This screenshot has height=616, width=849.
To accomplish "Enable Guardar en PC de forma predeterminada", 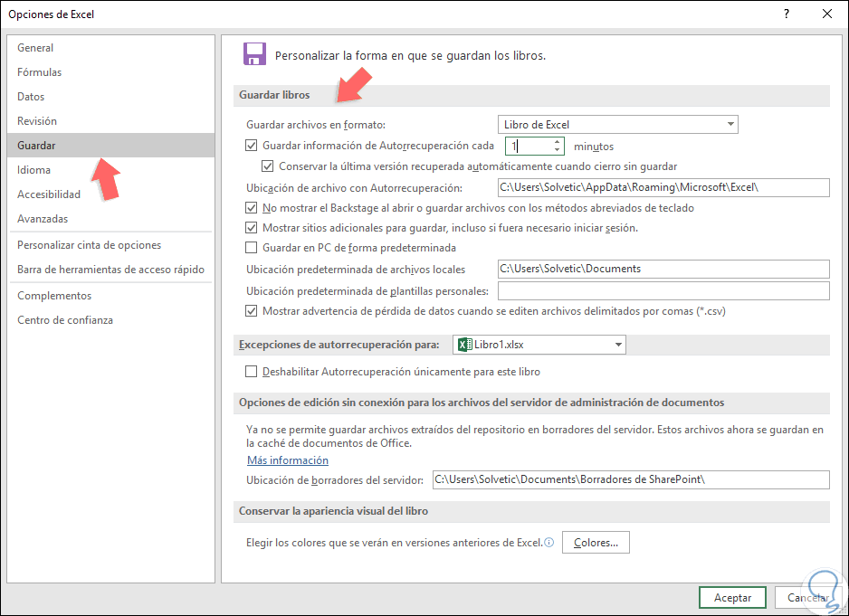I will (x=252, y=248).
